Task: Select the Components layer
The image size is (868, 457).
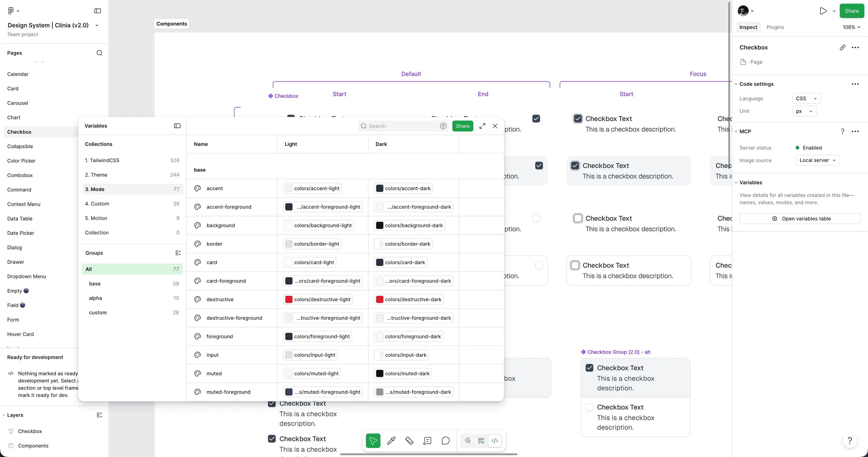Action: pyautogui.click(x=33, y=446)
